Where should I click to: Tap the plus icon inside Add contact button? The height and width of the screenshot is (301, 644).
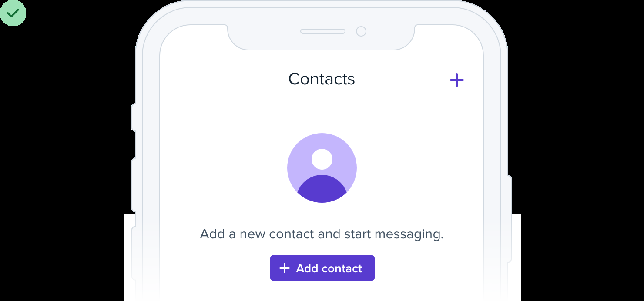284,268
